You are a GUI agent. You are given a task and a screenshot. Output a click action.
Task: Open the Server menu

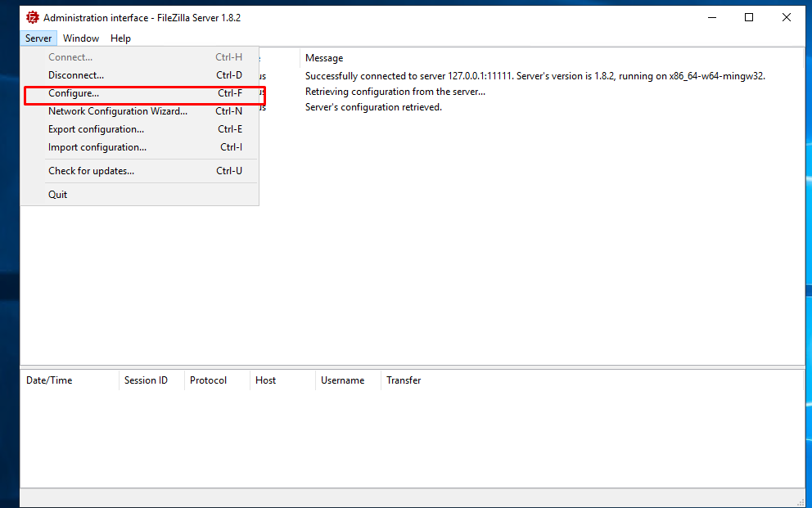(38, 38)
